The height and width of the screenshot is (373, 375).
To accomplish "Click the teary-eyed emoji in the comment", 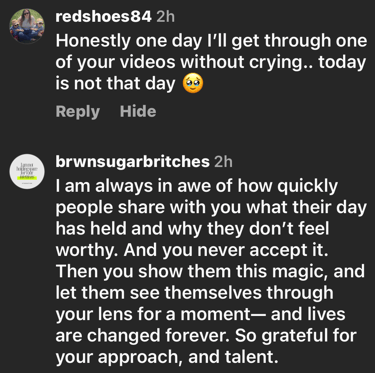I will (x=193, y=84).
